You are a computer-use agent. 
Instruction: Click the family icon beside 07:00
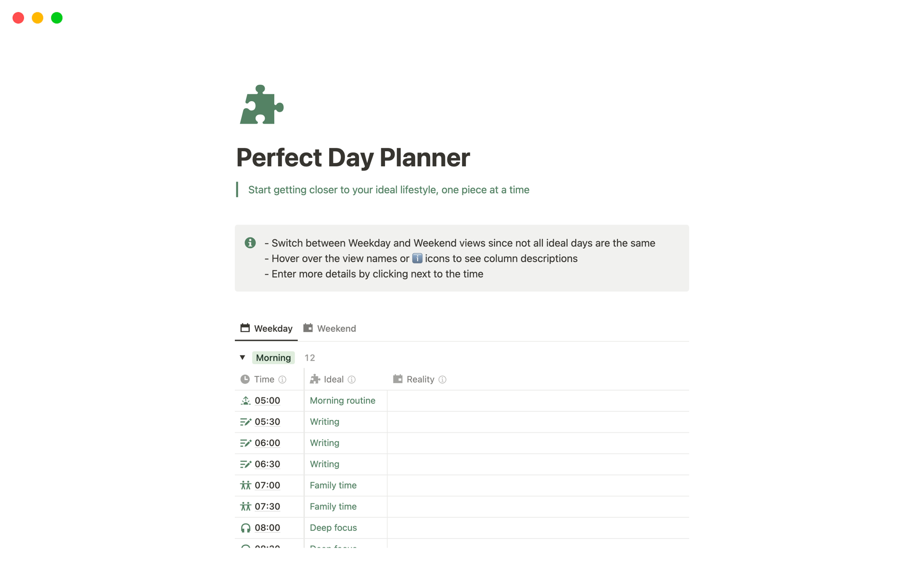(245, 485)
